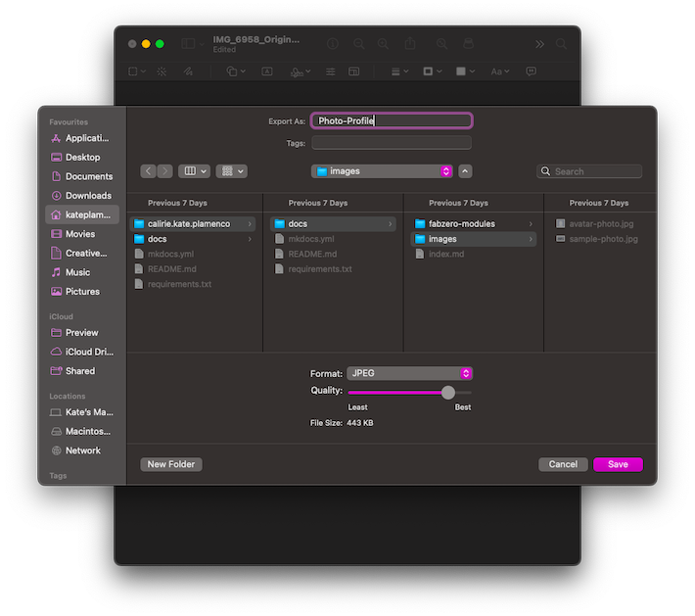695x616 pixels.
Task: Collapse the file browser with chevron button
Action: coord(465,171)
